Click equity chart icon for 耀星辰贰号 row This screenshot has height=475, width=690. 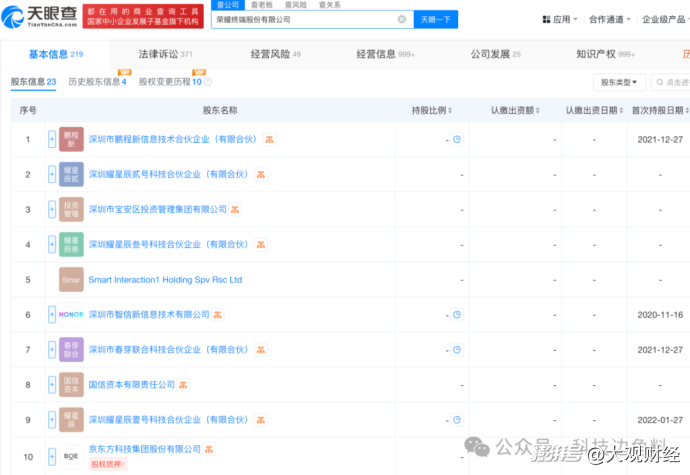coord(261,175)
